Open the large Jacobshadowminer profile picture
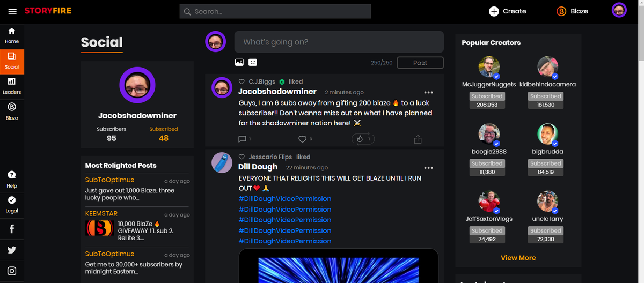The image size is (644, 283). [x=137, y=85]
